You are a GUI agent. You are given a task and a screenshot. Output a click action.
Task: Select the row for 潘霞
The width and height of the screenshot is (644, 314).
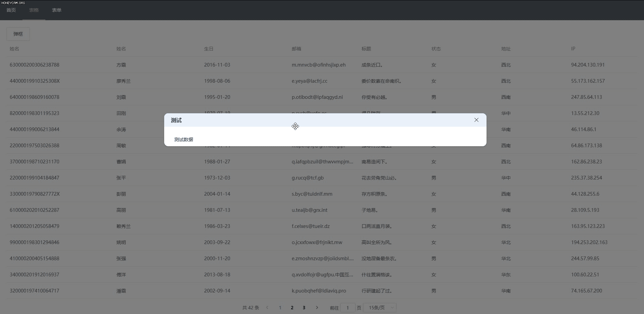pyautogui.click(x=121, y=291)
